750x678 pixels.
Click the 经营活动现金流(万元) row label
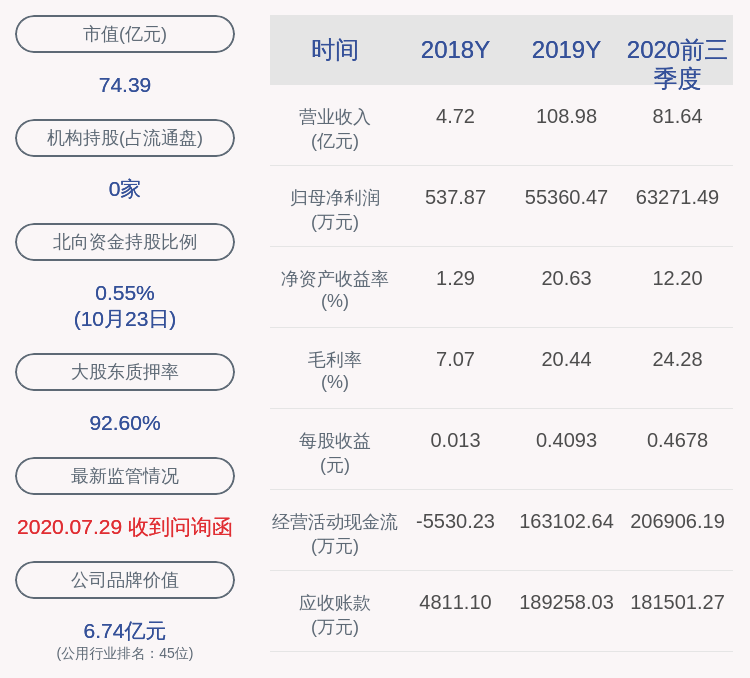[x=335, y=534]
